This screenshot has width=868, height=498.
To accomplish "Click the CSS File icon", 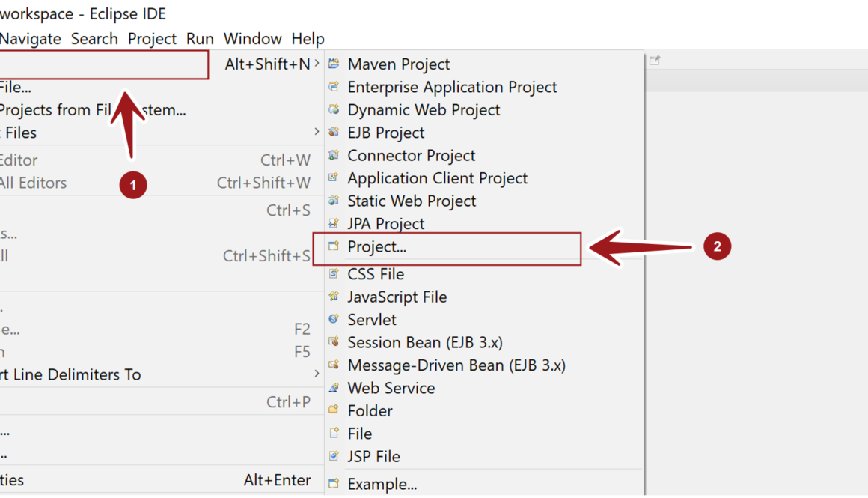I will pos(334,274).
